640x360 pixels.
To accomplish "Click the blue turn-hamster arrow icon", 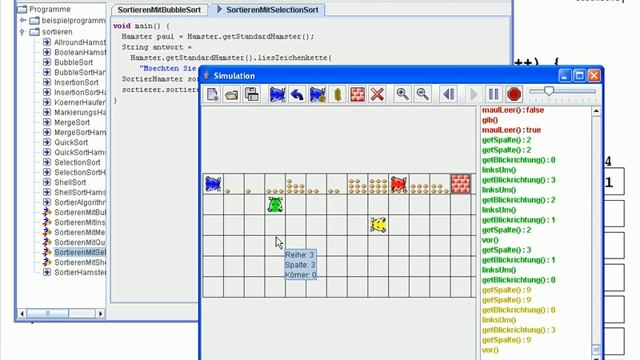I will coord(297,94).
